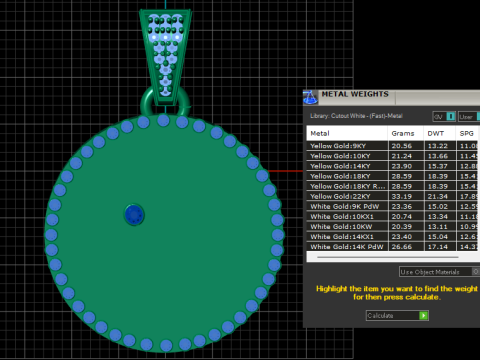The height and width of the screenshot is (360, 480).
Task: Select the White Gold:14K PdW row
Action: 392,247
